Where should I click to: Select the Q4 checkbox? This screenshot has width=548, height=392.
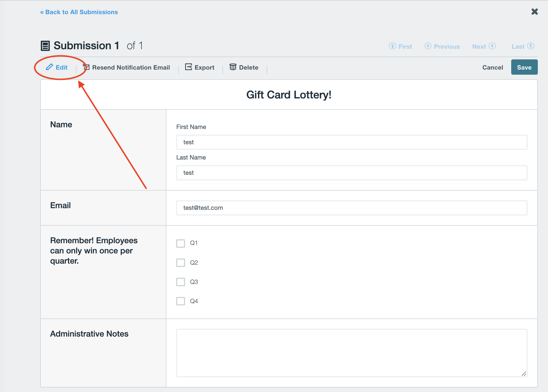tap(181, 301)
